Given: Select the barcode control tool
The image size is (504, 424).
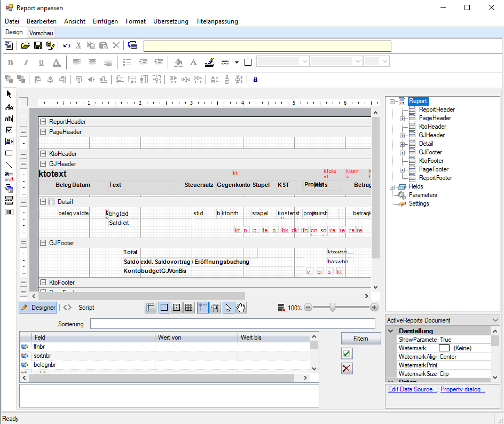Looking at the screenshot, I should point(9,212).
